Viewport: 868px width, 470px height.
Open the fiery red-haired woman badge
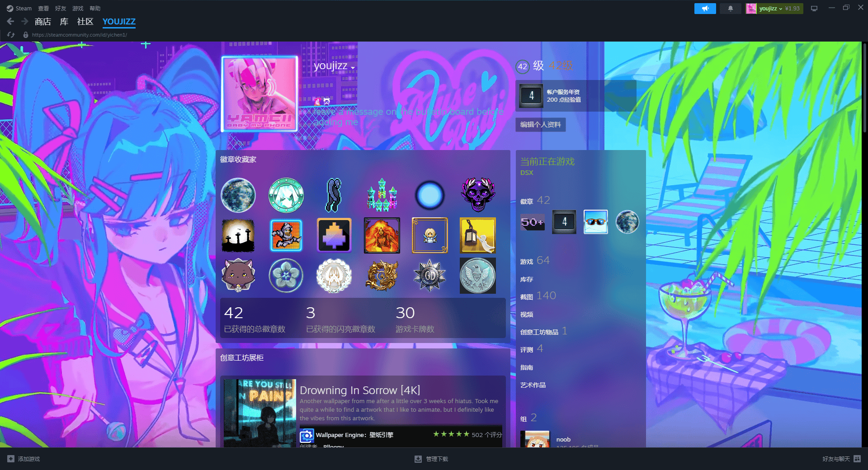(382, 235)
